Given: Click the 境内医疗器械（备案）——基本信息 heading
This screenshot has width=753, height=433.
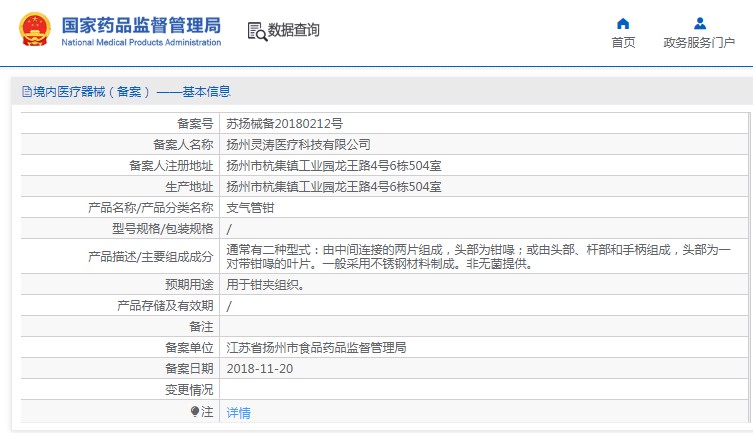Looking at the screenshot, I should coord(132,92).
